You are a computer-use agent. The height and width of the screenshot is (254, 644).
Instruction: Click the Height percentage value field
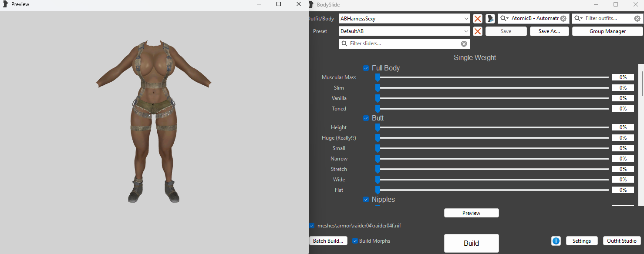pyautogui.click(x=623, y=127)
